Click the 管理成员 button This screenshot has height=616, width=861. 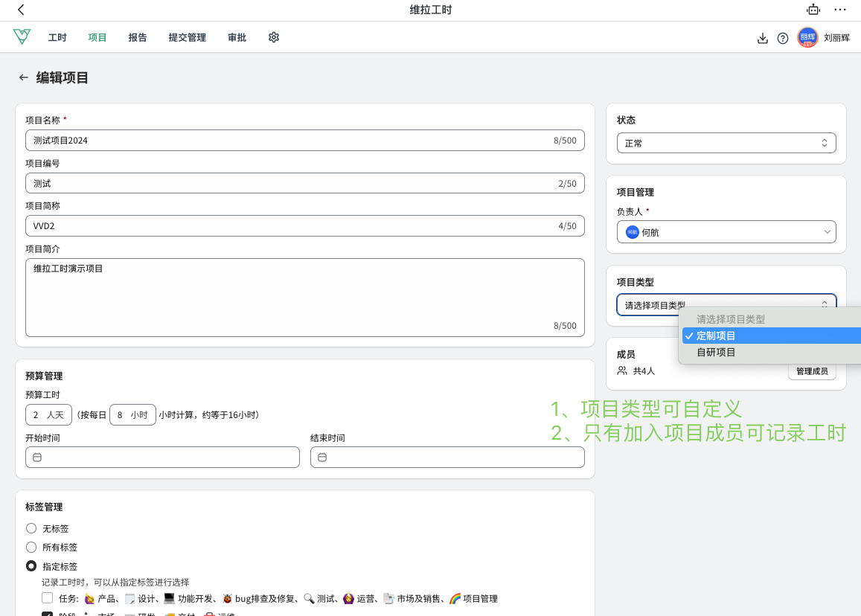tap(811, 370)
